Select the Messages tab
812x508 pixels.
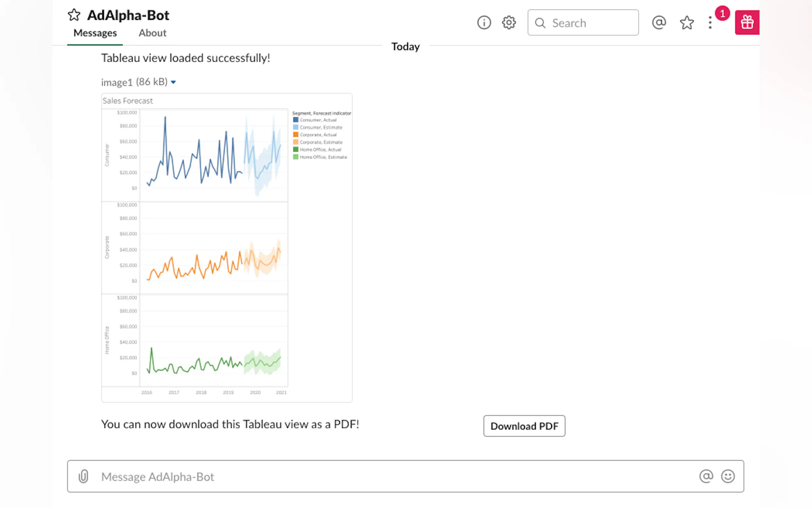pyautogui.click(x=95, y=33)
